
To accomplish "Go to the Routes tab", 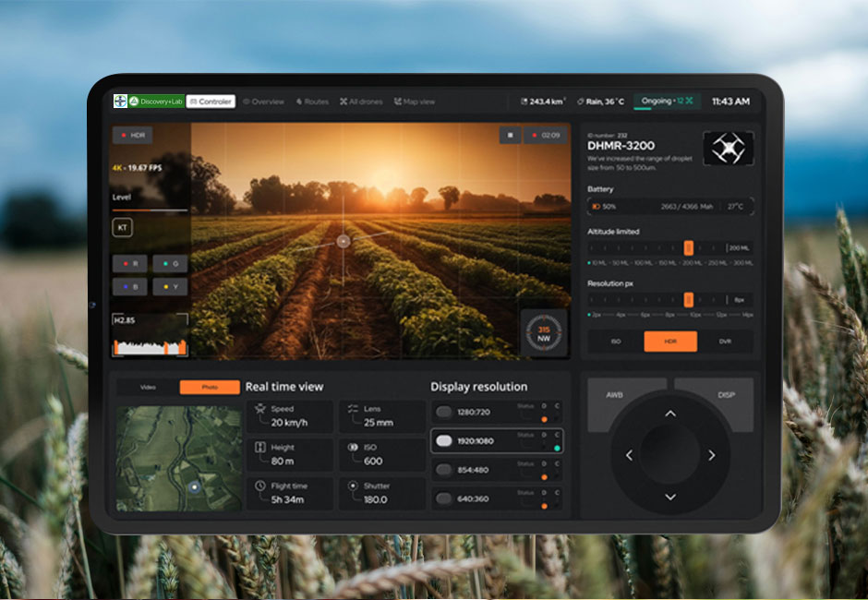I will [x=312, y=102].
